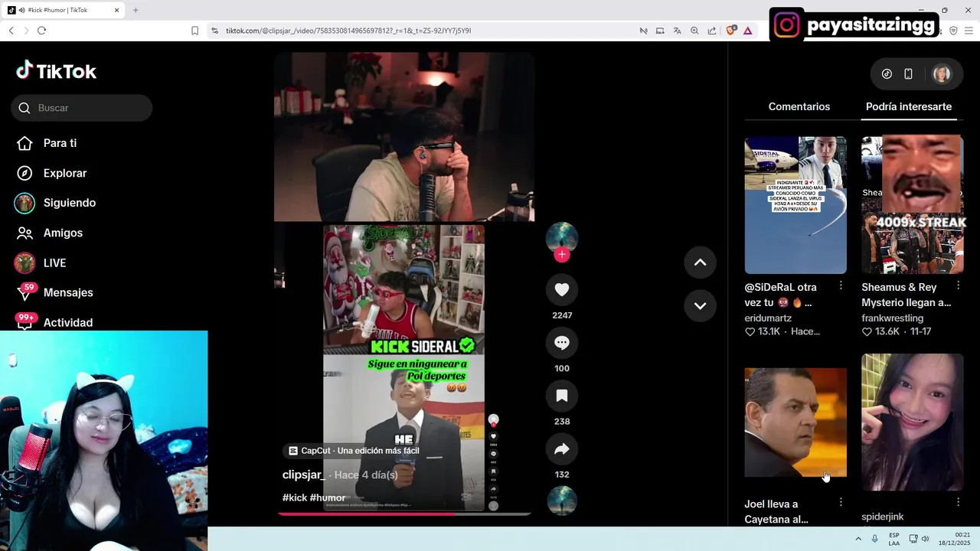Click the Buscar search field

82,108
